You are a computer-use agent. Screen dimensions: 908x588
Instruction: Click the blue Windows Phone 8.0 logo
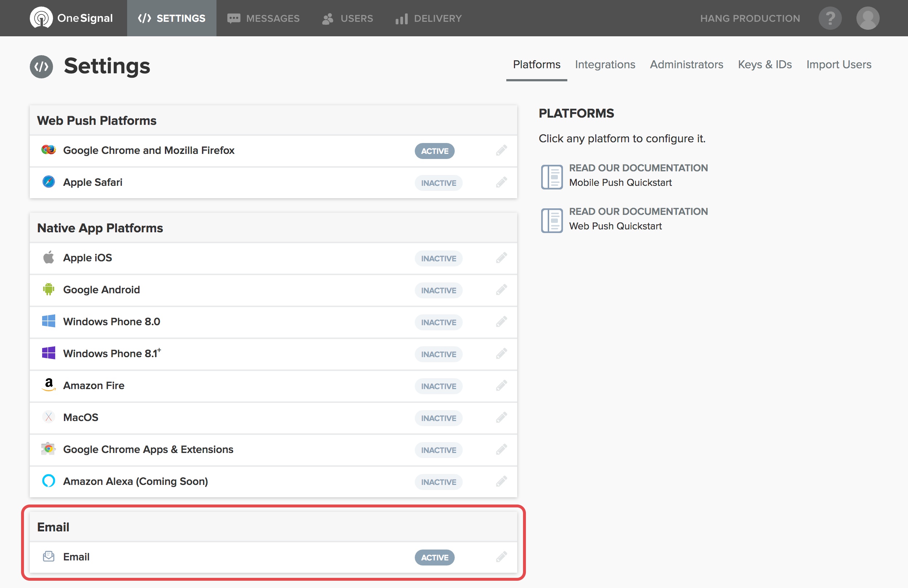click(x=48, y=321)
